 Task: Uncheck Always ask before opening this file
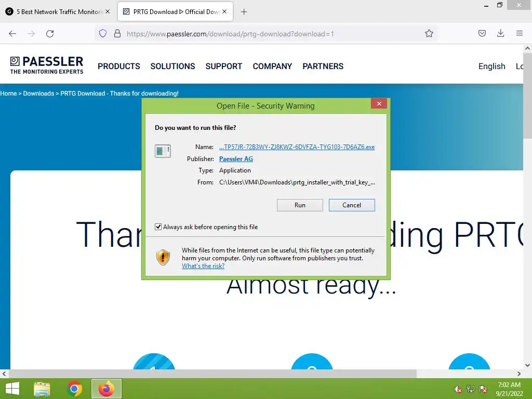click(x=158, y=227)
